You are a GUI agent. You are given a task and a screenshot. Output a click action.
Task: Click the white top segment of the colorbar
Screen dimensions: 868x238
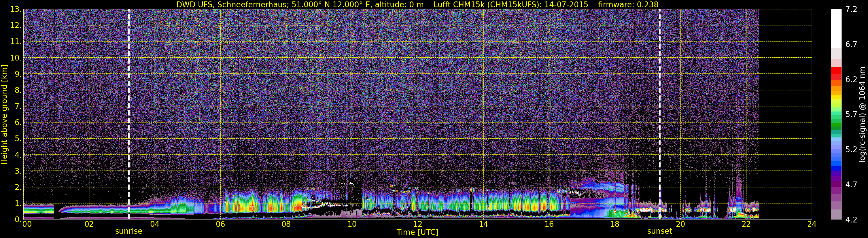pos(836,28)
